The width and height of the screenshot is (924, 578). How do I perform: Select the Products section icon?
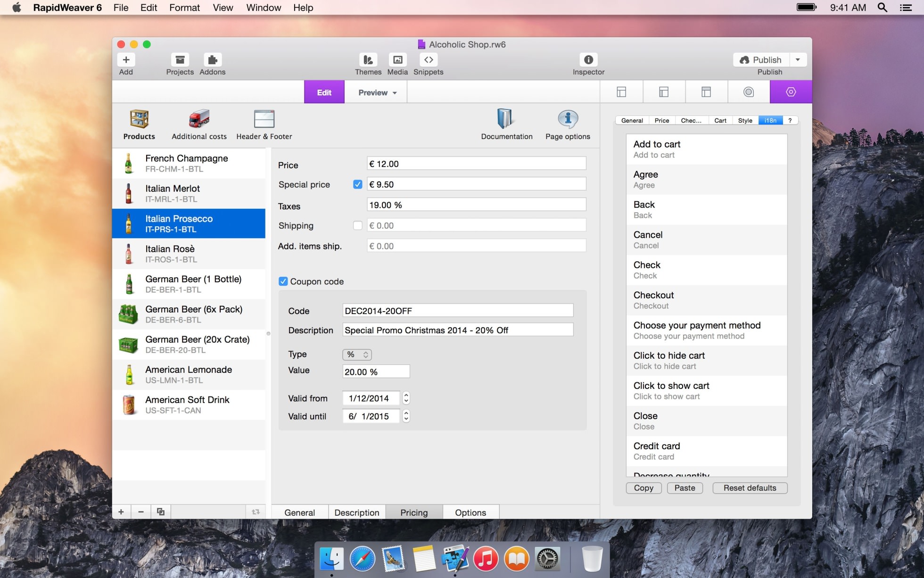pos(139,119)
